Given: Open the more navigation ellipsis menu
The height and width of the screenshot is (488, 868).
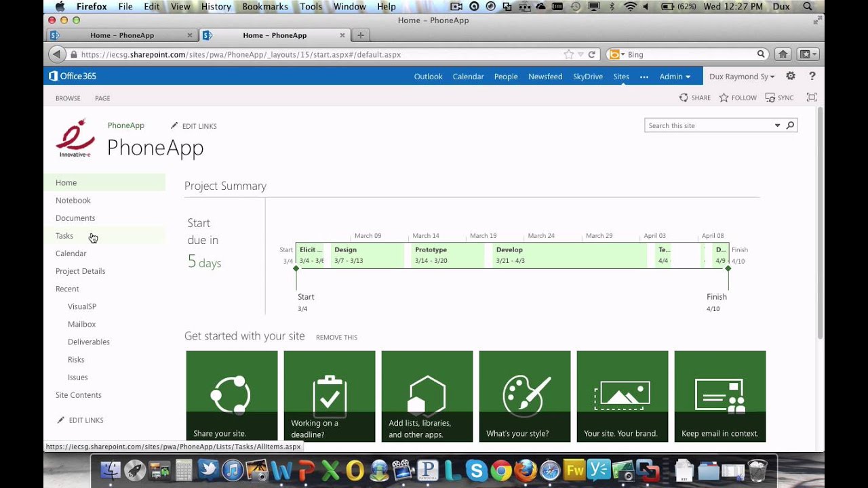Looking at the screenshot, I should pos(644,77).
